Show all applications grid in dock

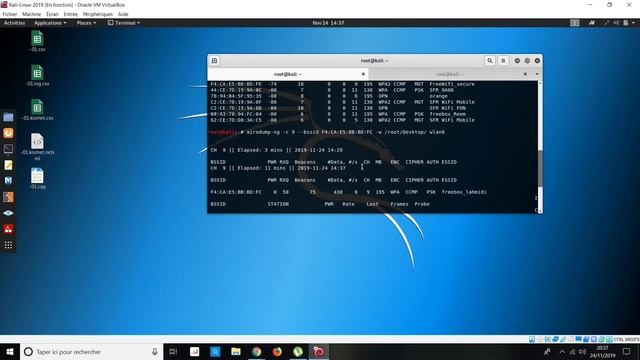click(x=8, y=245)
